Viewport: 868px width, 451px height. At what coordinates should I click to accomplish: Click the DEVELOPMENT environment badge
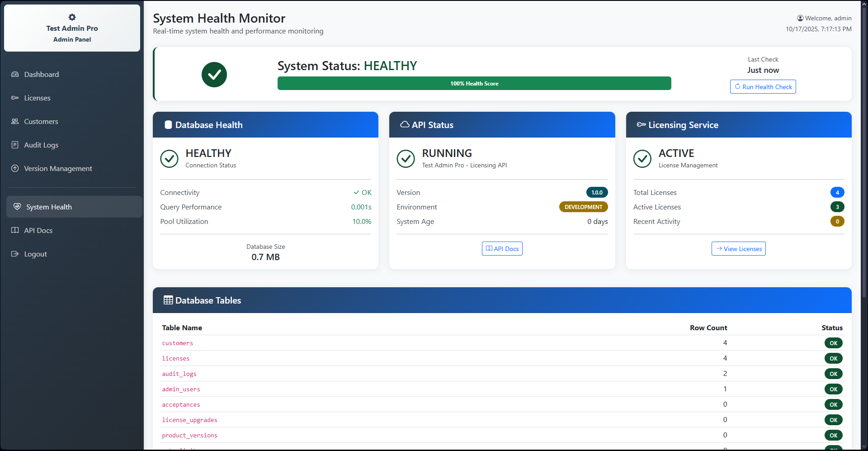pyautogui.click(x=583, y=207)
